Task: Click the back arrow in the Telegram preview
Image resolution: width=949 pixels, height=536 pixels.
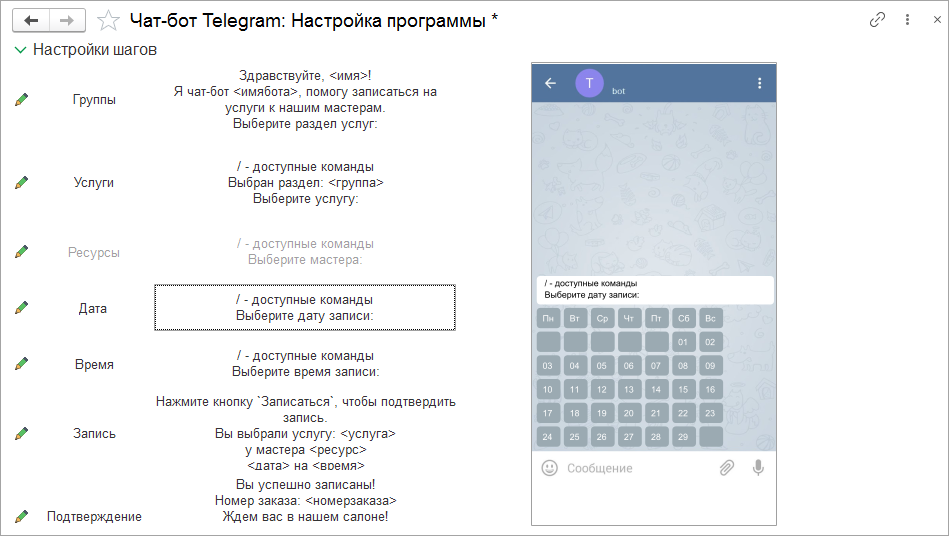Action: coord(550,83)
